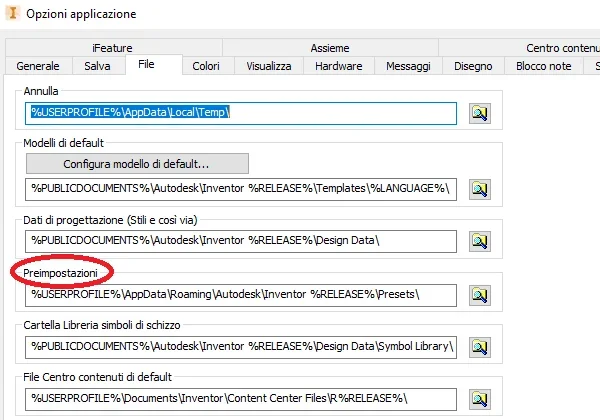
Task: Click the Templates path input field
Action: coord(241,189)
